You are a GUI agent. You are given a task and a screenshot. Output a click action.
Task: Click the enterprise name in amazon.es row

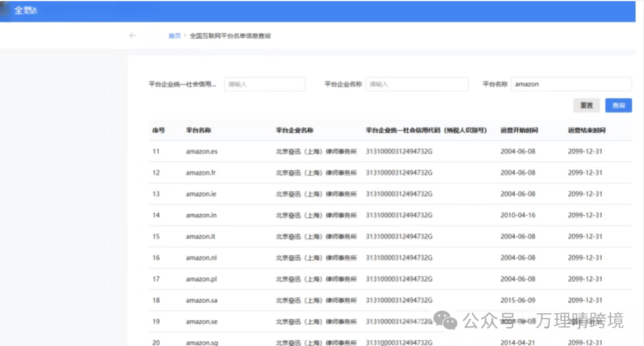316,151
